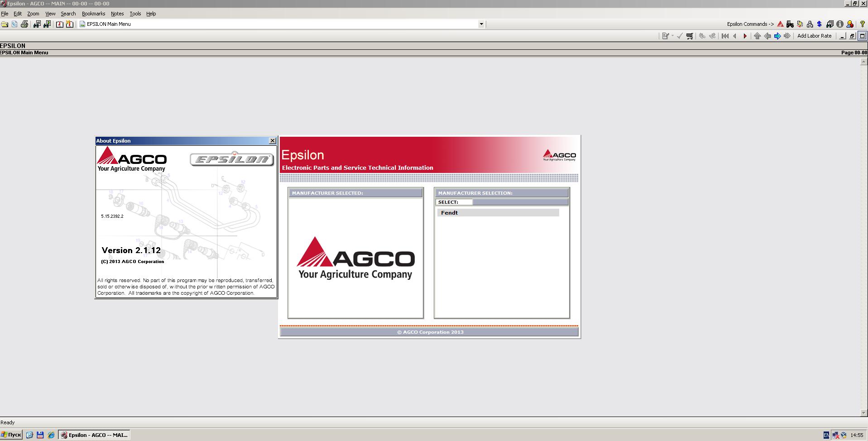Image resolution: width=868 pixels, height=441 pixels.
Task: Click the printer icon
Action: (24, 24)
